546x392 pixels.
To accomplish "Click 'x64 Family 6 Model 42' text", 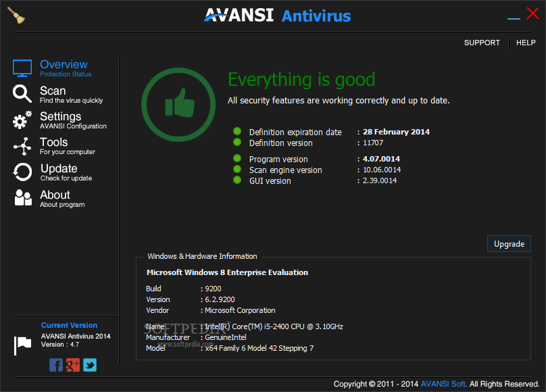I will [259, 348].
